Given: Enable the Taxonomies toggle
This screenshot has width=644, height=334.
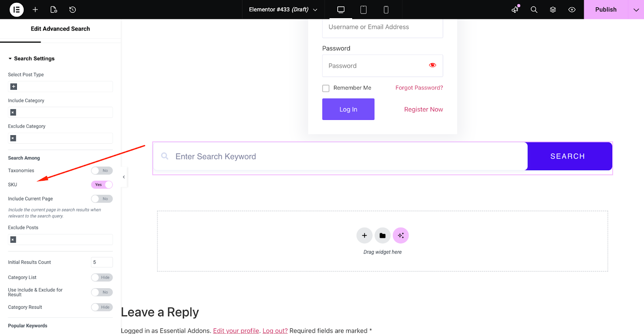Looking at the screenshot, I should coord(102,171).
